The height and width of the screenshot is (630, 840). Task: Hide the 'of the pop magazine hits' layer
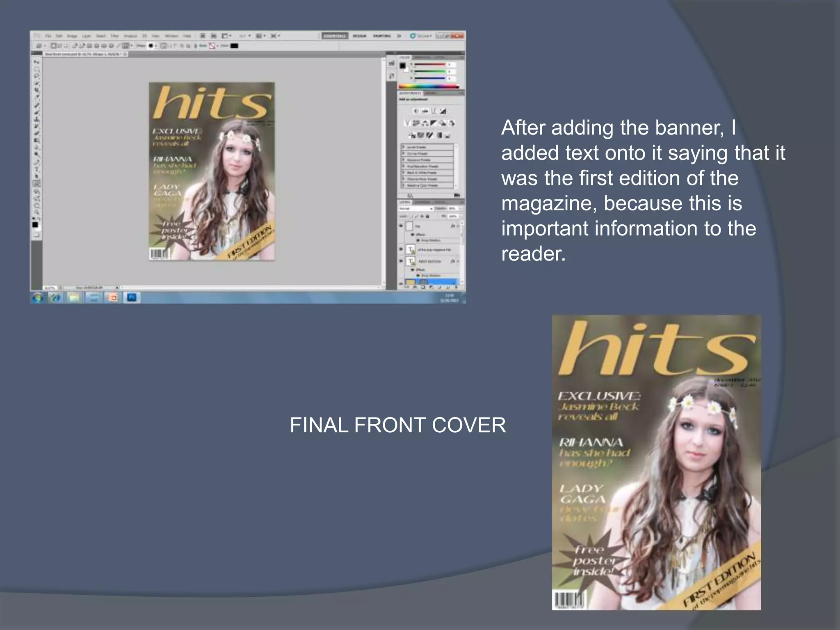point(401,249)
